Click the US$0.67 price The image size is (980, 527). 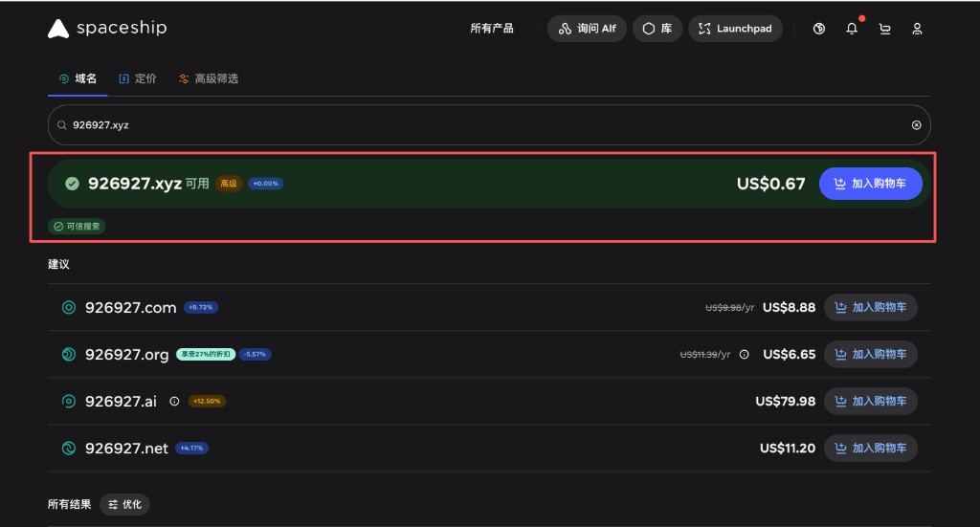(770, 184)
